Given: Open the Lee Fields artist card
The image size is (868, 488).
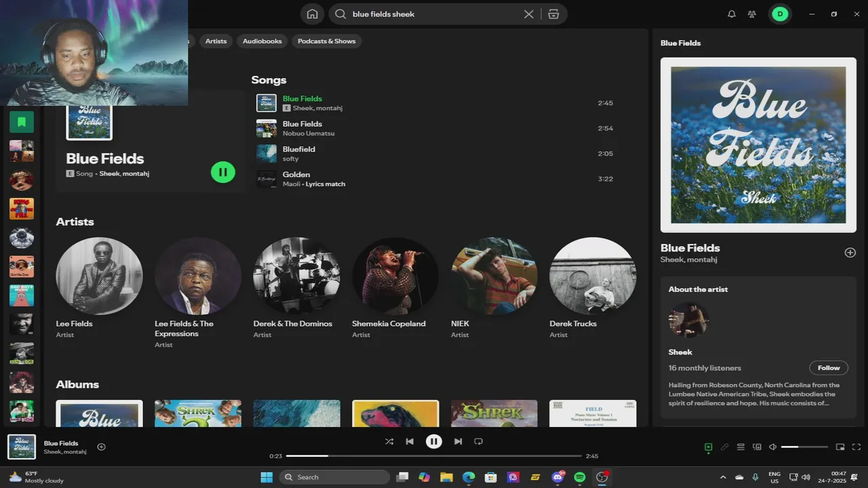Looking at the screenshot, I should point(99,289).
